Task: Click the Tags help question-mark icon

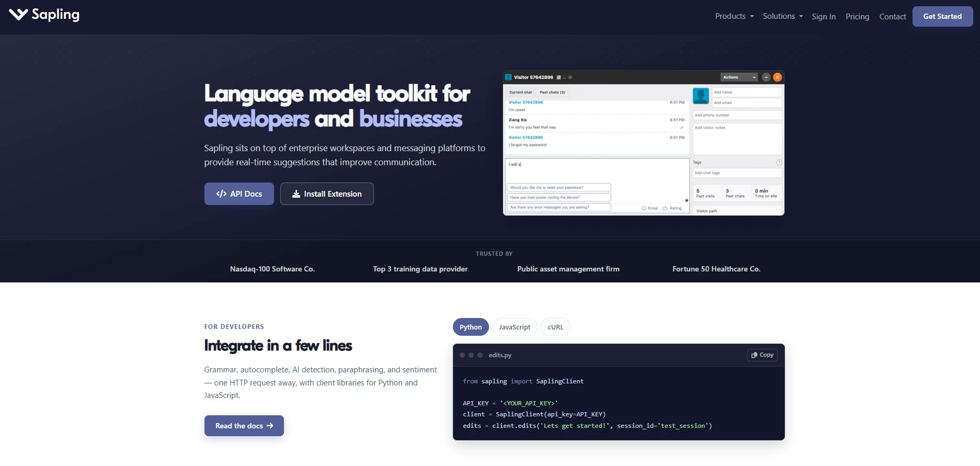Action: pos(779,162)
